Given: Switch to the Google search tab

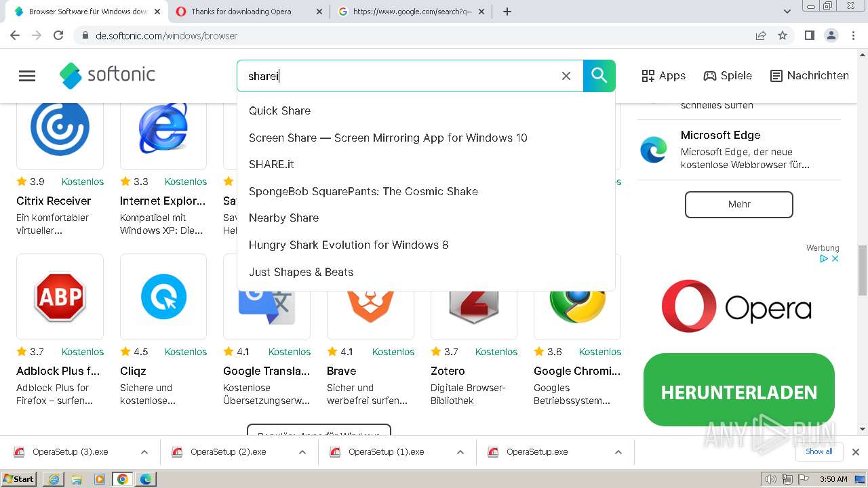Looking at the screenshot, I should click(x=411, y=12).
